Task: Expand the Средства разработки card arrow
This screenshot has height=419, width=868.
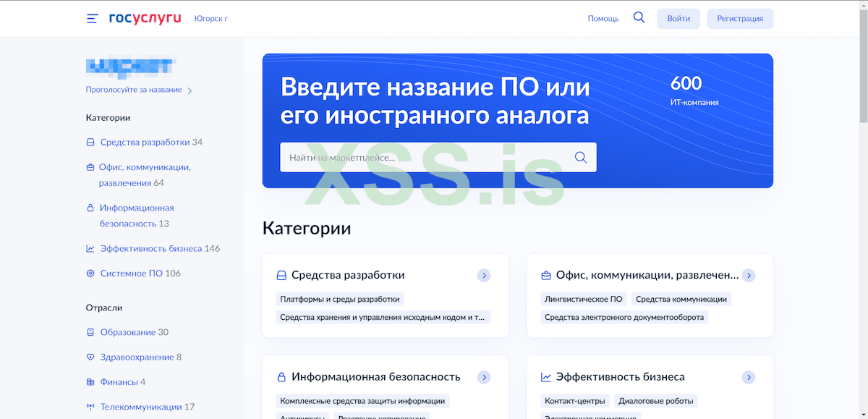Action: (484, 275)
